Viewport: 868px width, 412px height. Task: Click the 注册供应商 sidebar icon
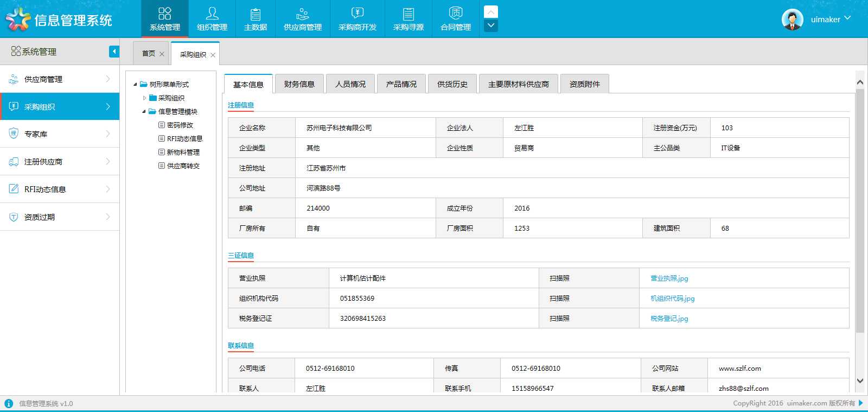coord(14,162)
